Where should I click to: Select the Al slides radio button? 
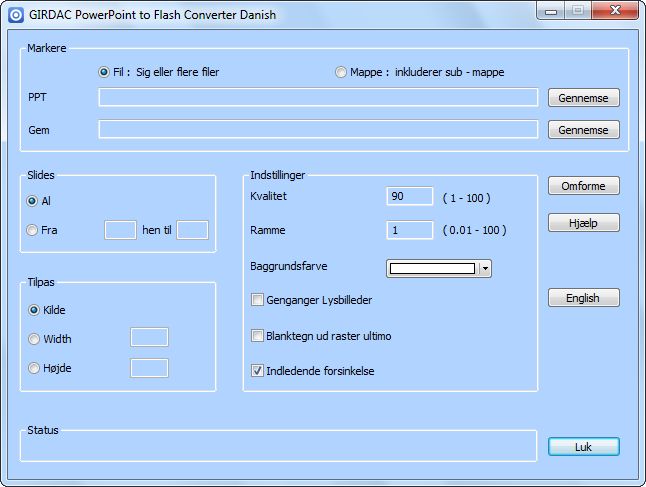point(32,201)
